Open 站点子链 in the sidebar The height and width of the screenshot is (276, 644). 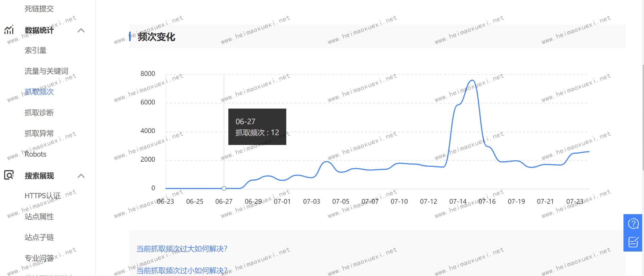[39, 237]
